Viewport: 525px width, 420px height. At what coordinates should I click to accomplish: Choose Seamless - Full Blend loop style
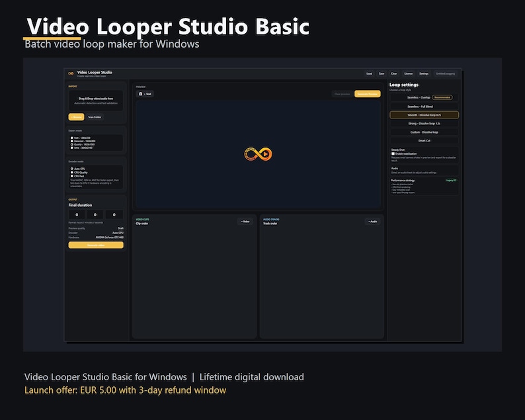tap(424, 106)
